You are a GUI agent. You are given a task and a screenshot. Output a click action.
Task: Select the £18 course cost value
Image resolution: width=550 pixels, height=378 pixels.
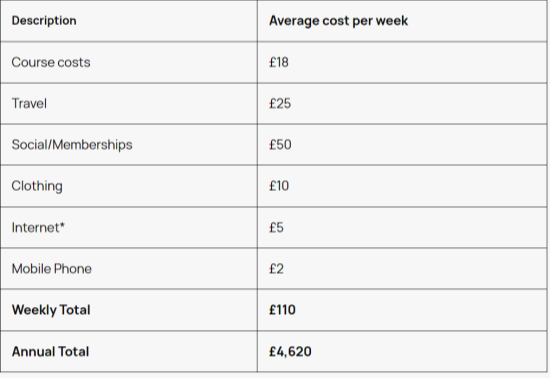click(279, 62)
